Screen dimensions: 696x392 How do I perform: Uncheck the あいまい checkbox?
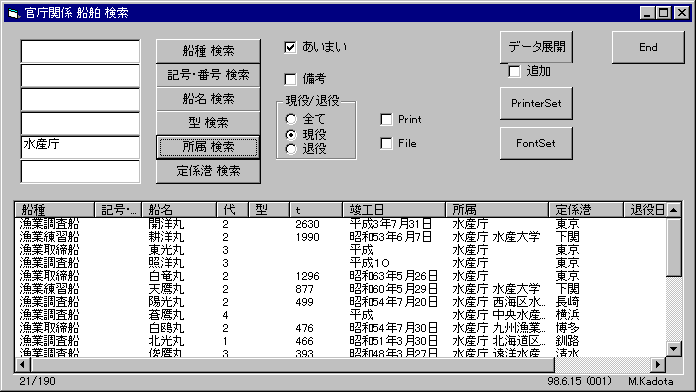tap(290, 47)
